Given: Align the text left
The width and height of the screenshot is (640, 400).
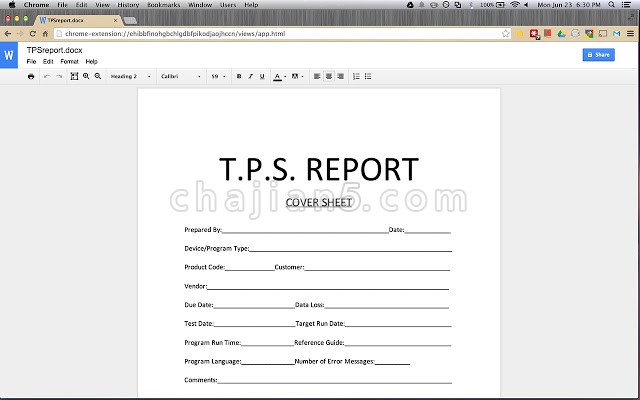Looking at the screenshot, I should pyautogui.click(x=317, y=76).
